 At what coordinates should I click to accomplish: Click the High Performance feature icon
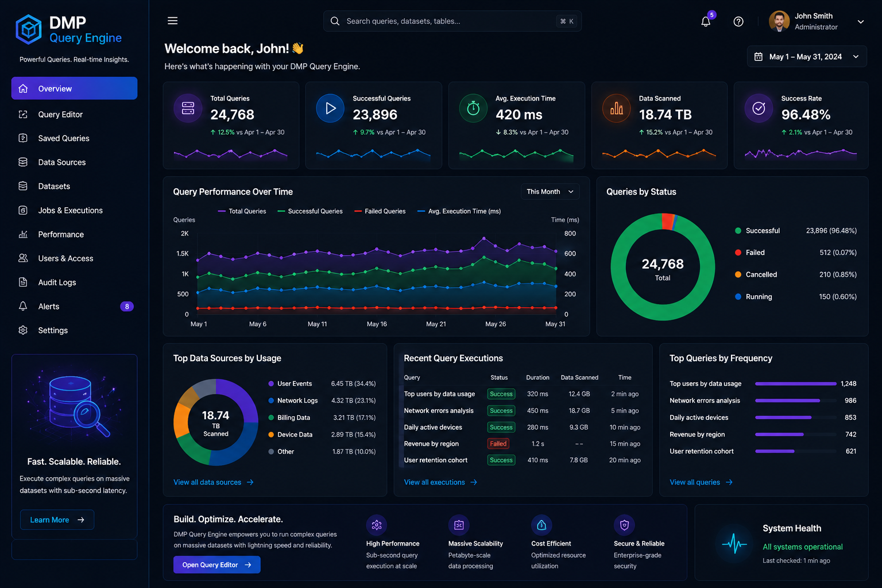click(377, 525)
